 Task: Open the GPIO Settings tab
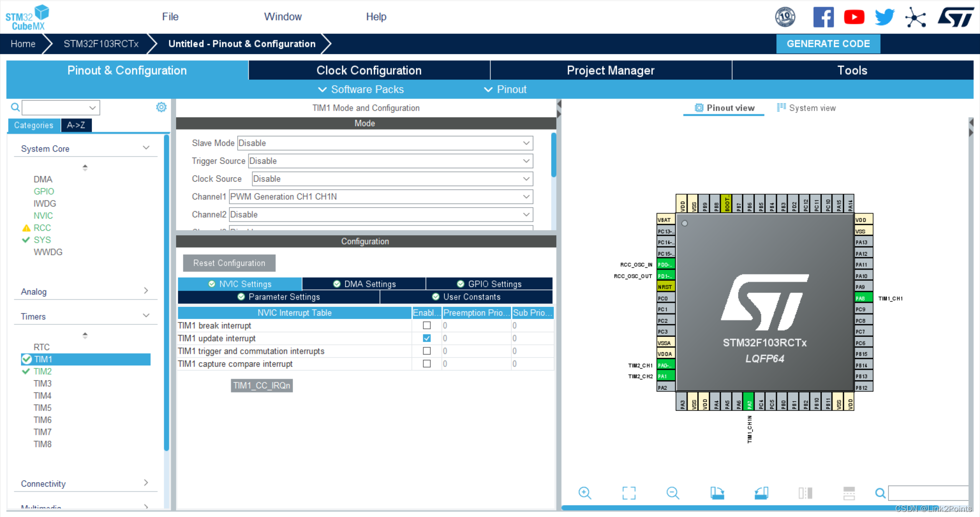point(489,284)
